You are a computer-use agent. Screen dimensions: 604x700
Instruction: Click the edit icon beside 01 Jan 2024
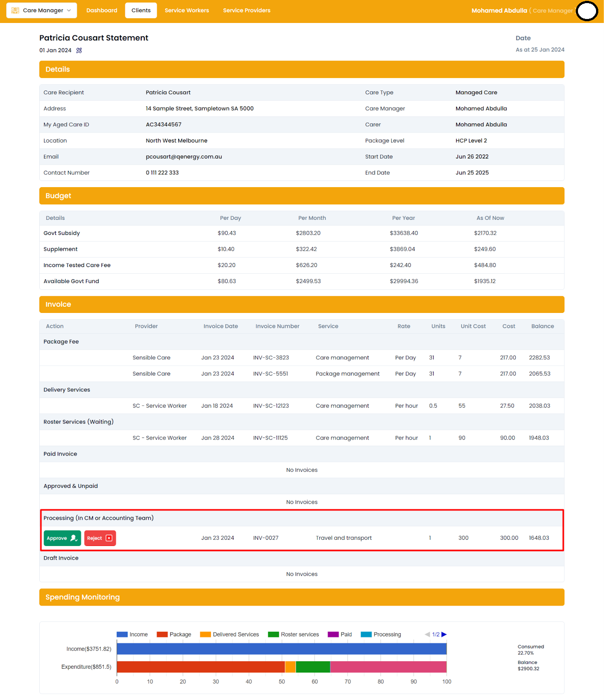[x=79, y=50]
